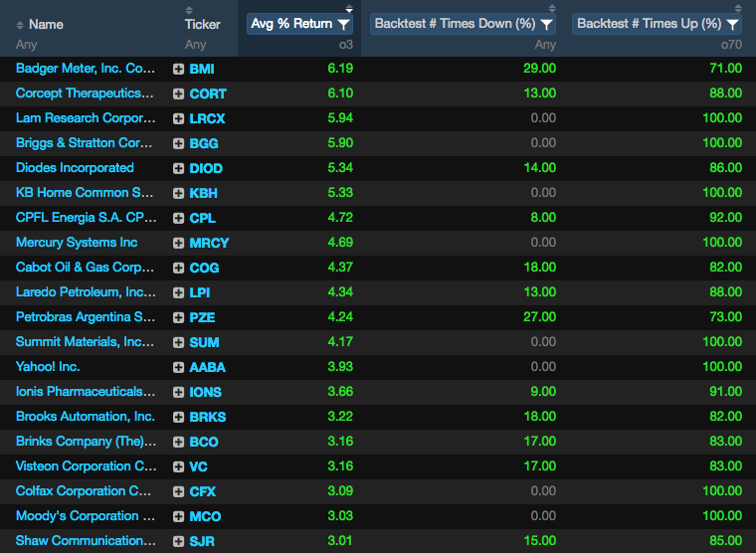
Task: Select Times Up value 73.00
Action: 725,317
